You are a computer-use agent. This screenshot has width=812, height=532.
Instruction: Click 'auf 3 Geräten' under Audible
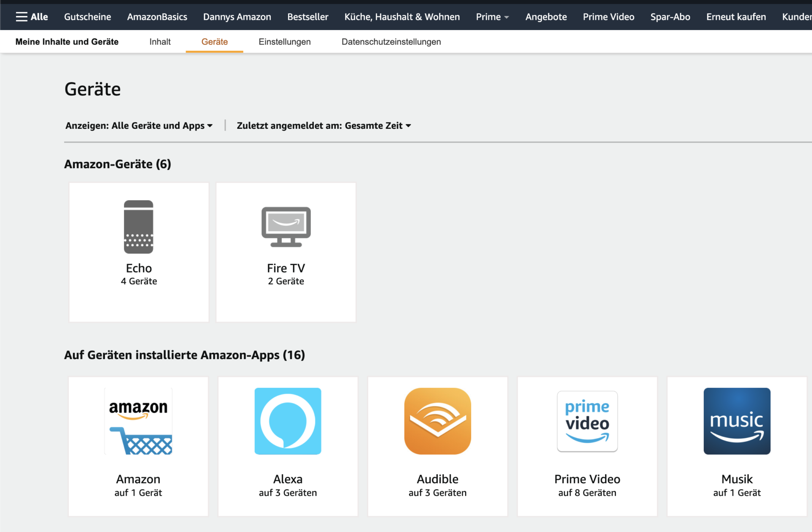tap(438, 493)
